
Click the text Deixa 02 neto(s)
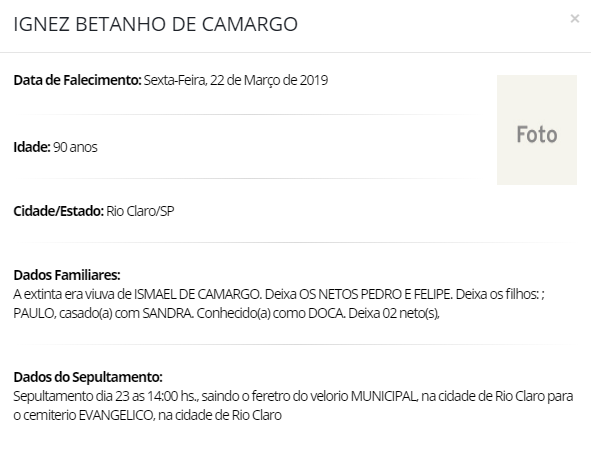(x=394, y=313)
